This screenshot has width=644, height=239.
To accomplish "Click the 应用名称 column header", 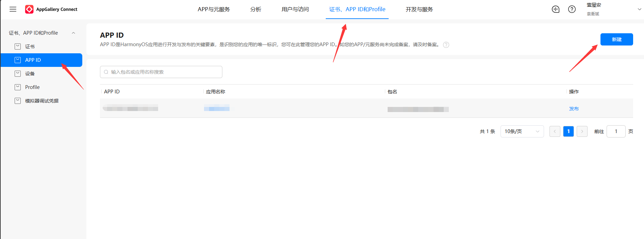I will tap(215, 92).
